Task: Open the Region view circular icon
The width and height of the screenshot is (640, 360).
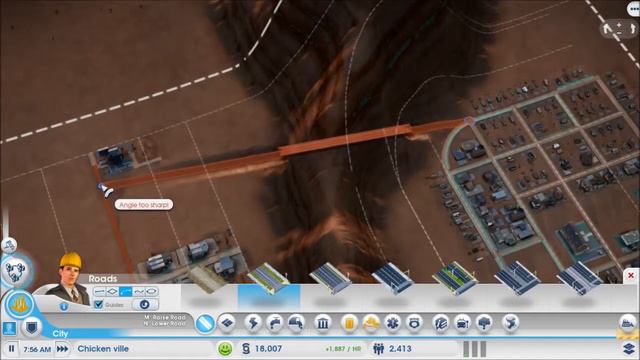Action: 16,271
